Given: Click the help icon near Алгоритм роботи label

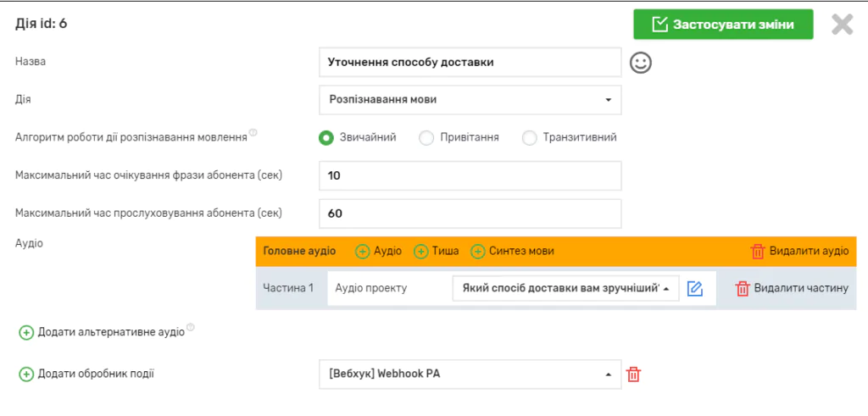Looking at the screenshot, I should (253, 133).
